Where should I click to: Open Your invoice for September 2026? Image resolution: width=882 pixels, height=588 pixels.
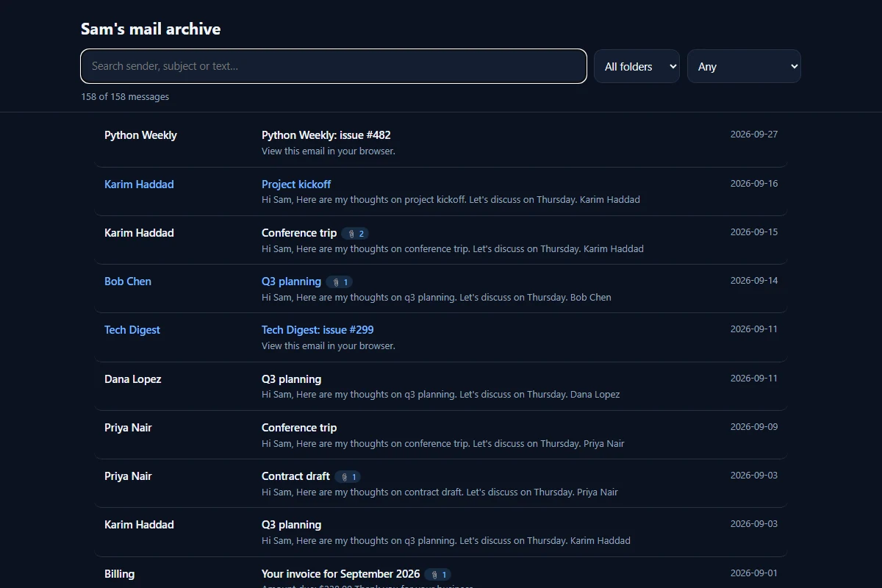point(341,574)
